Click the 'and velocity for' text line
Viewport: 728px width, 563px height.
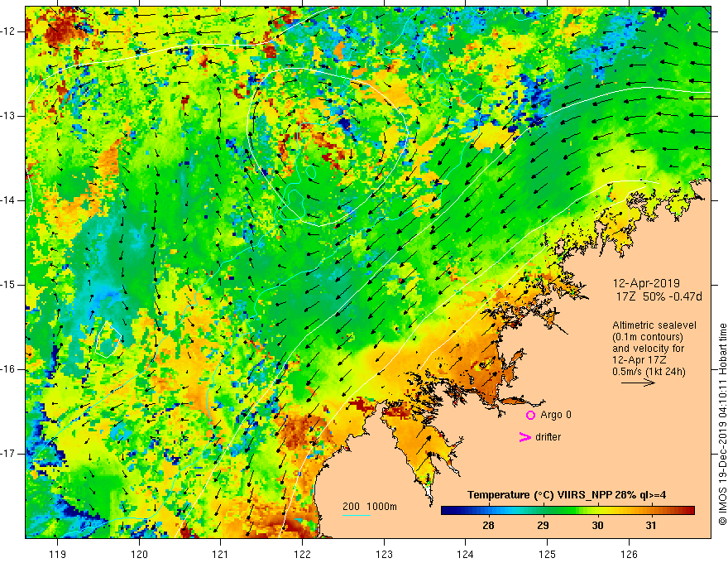coord(648,349)
